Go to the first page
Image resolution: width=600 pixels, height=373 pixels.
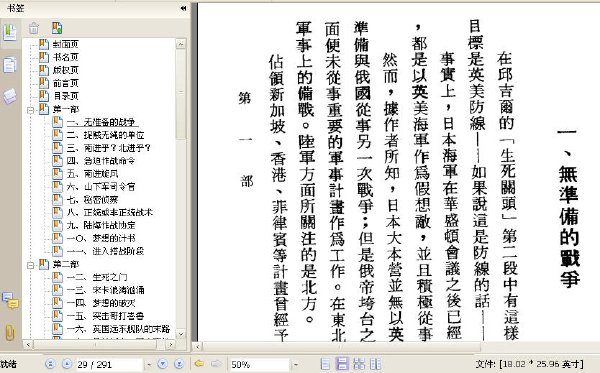(50, 363)
